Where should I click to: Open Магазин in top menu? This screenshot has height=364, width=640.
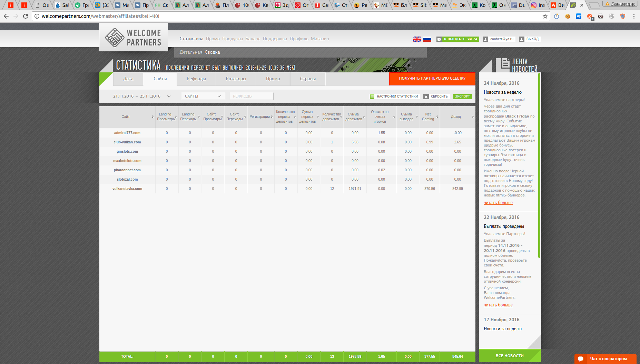(x=320, y=39)
